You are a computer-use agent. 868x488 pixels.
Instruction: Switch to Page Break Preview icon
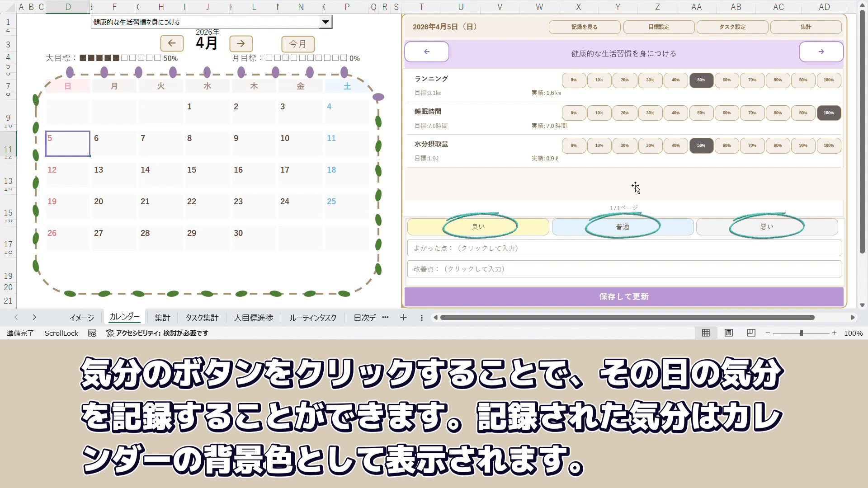click(751, 333)
